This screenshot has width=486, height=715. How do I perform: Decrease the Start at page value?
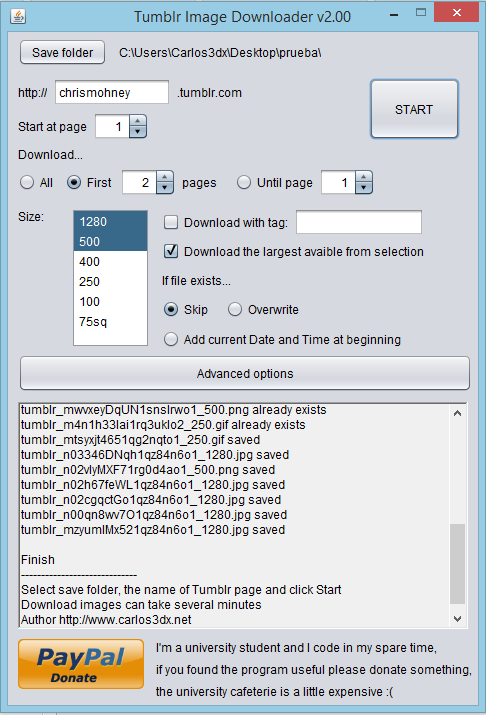138,132
